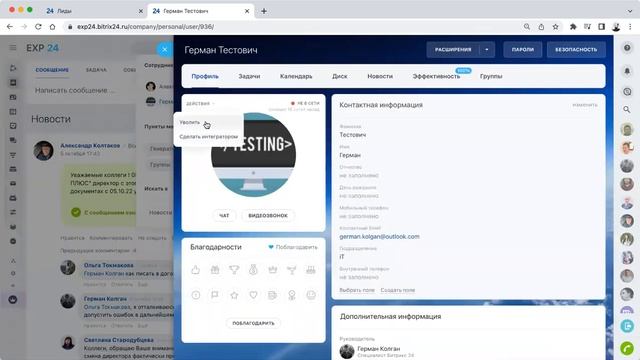Click the magnifier icon in right sidebar
640x360 pixels.
pyautogui.click(x=627, y=109)
